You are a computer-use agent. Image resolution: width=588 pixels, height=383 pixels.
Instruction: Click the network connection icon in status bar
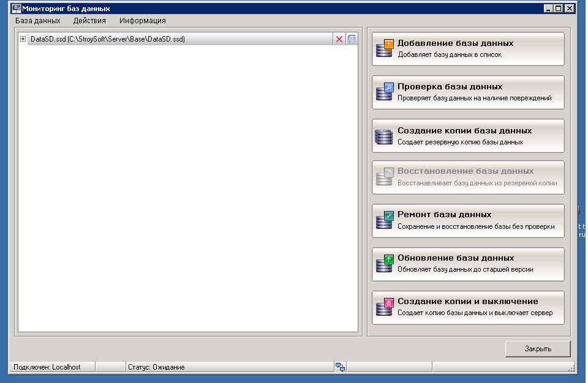coord(340,366)
